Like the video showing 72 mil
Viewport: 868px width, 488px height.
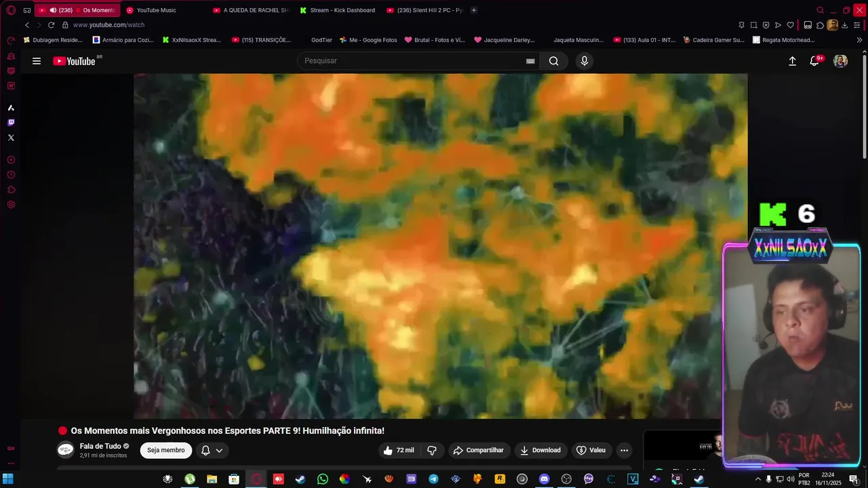[x=399, y=450]
